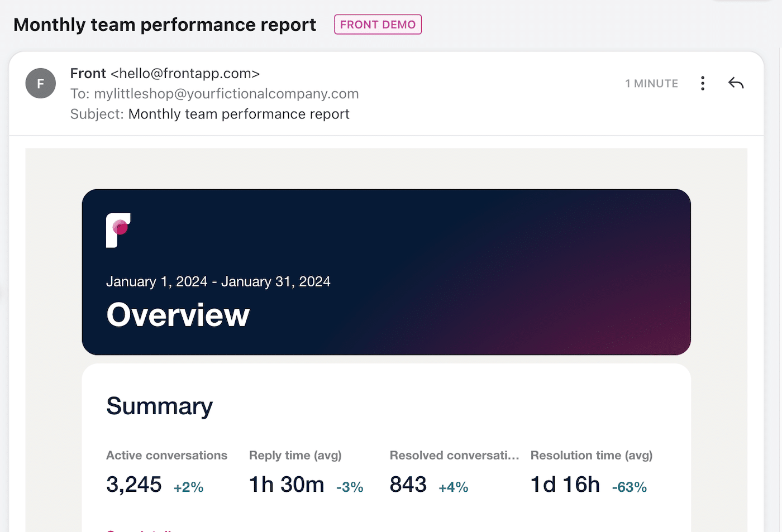Click the +2% change indicator
This screenshot has height=532, width=782.
click(188, 487)
